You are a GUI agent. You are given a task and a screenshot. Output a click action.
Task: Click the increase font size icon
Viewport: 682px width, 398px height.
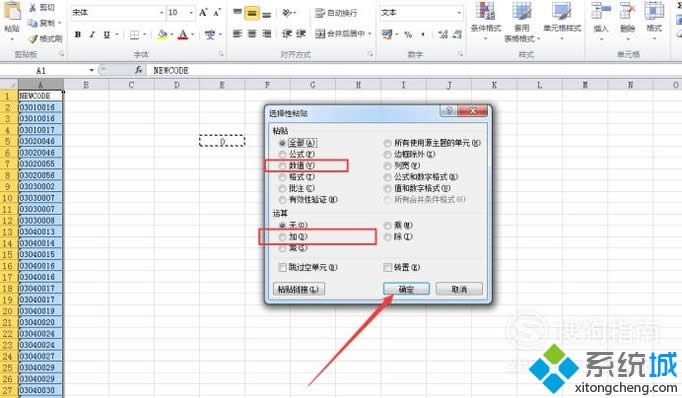(203, 13)
